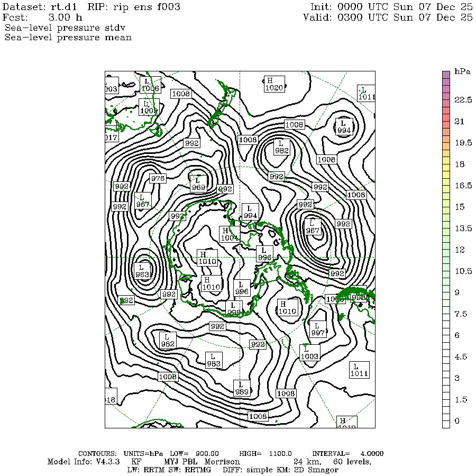This screenshot has width=476, height=476.
Task: Click the 10.5 colorbar tick label
Action: [x=463, y=271]
